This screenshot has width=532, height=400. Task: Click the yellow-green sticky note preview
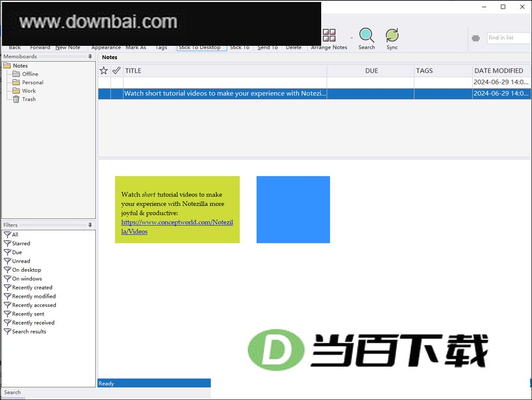[x=177, y=209]
